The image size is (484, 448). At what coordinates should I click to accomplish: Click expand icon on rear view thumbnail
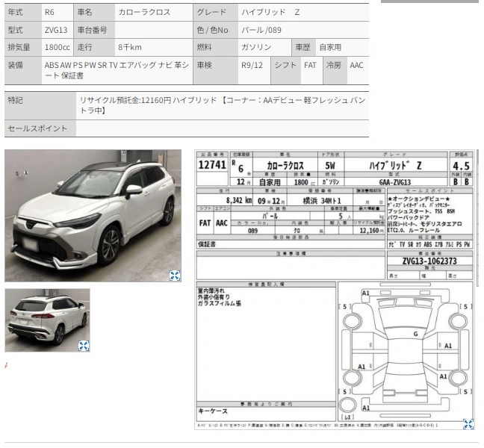(84, 346)
